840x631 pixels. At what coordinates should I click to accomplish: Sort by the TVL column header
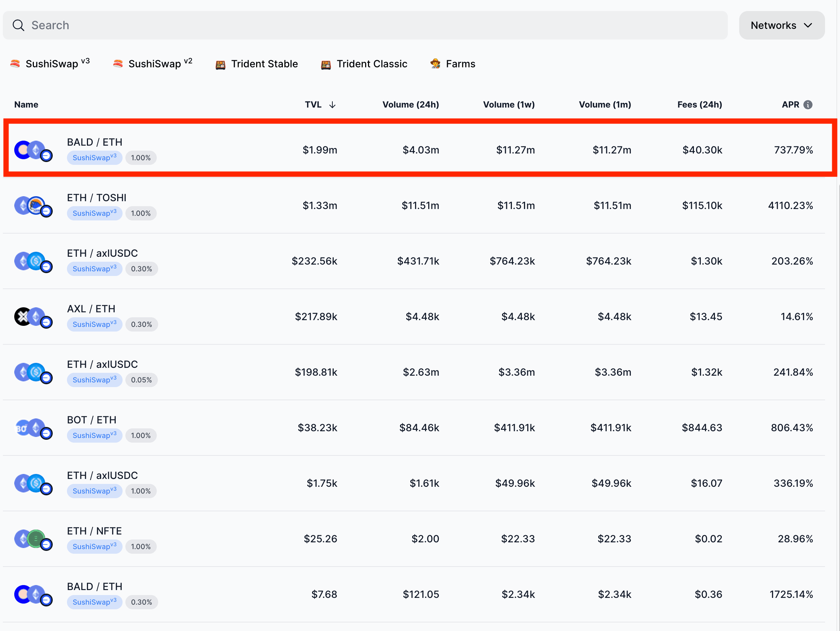pos(320,105)
